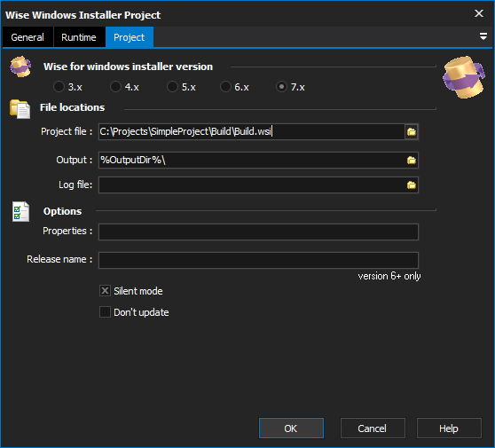This screenshot has width=495, height=448.
Task: Click the large Wise installer logo
Action: 463,77
